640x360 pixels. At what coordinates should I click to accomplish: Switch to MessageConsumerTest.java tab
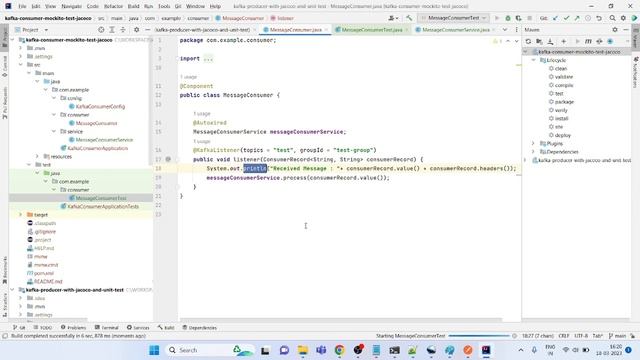point(371,30)
